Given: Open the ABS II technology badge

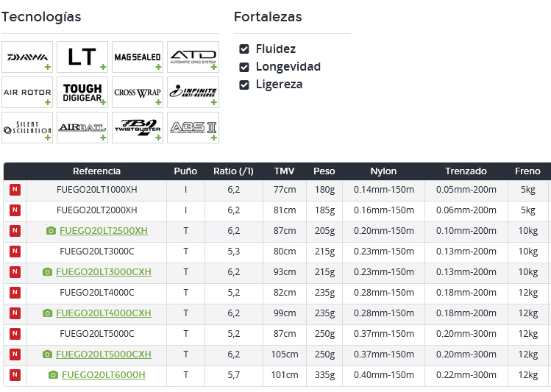Looking at the screenshot, I should pyautogui.click(x=193, y=127).
